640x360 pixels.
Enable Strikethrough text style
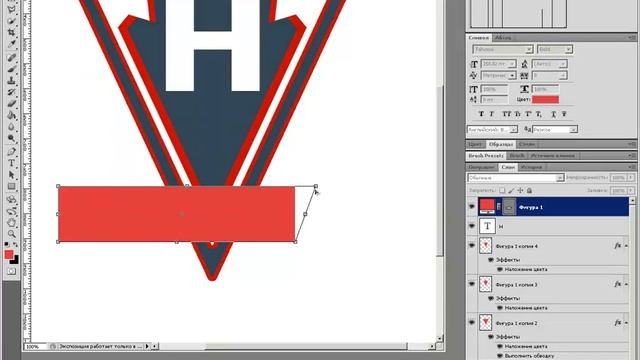click(x=564, y=114)
